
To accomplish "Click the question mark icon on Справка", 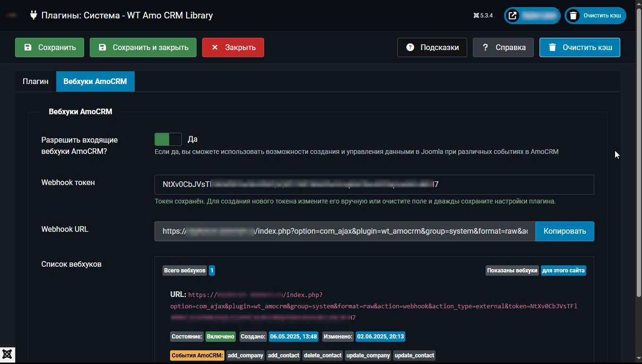I will tap(485, 48).
